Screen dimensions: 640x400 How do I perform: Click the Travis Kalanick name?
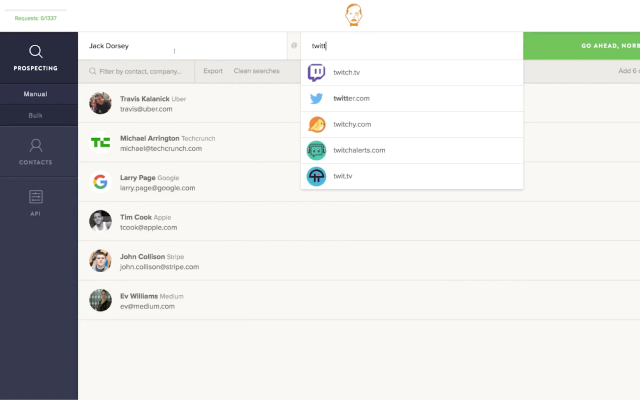point(144,99)
